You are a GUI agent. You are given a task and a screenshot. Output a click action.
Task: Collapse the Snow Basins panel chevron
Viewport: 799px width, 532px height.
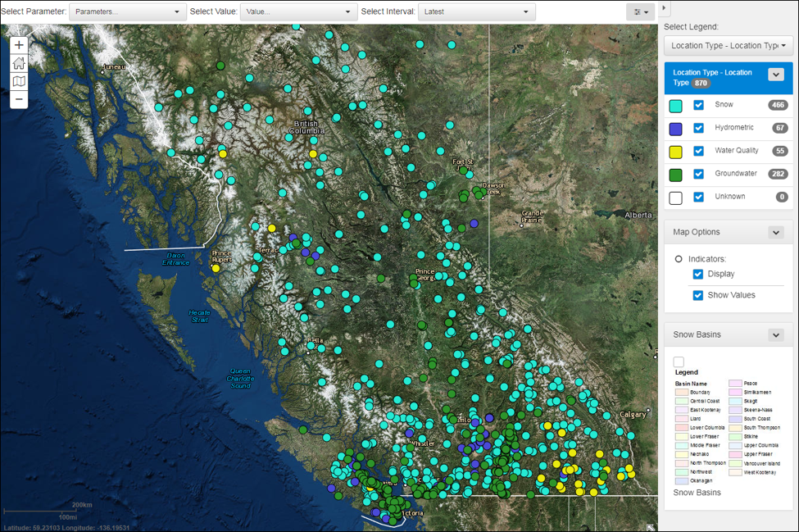[x=775, y=334]
